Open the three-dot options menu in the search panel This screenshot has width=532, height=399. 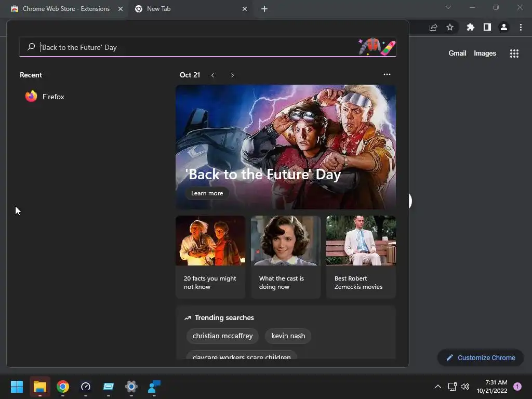pyautogui.click(x=387, y=74)
